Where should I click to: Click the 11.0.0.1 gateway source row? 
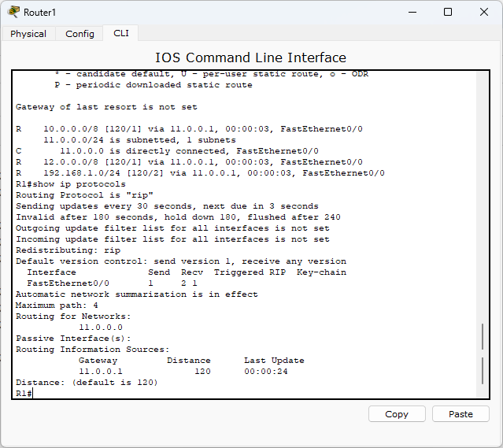[183, 372]
